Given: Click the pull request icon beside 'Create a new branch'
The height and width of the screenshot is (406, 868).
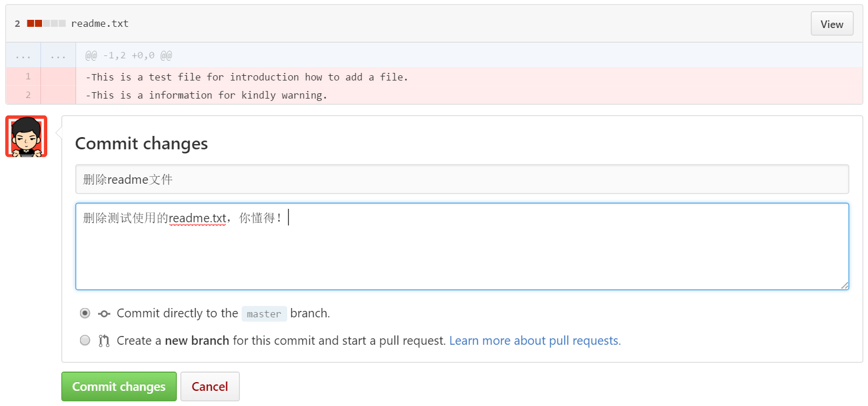Looking at the screenshot, I should 104,341.
